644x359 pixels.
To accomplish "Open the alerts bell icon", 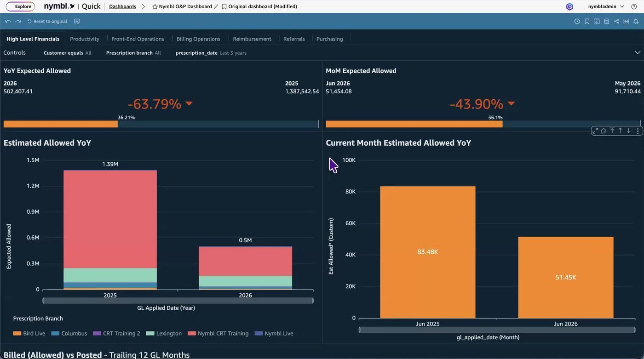I will pos(636,22).
